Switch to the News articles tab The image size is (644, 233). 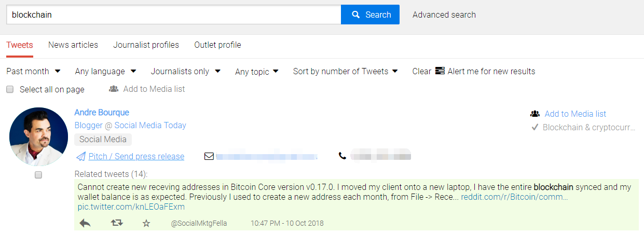[73, 45]
